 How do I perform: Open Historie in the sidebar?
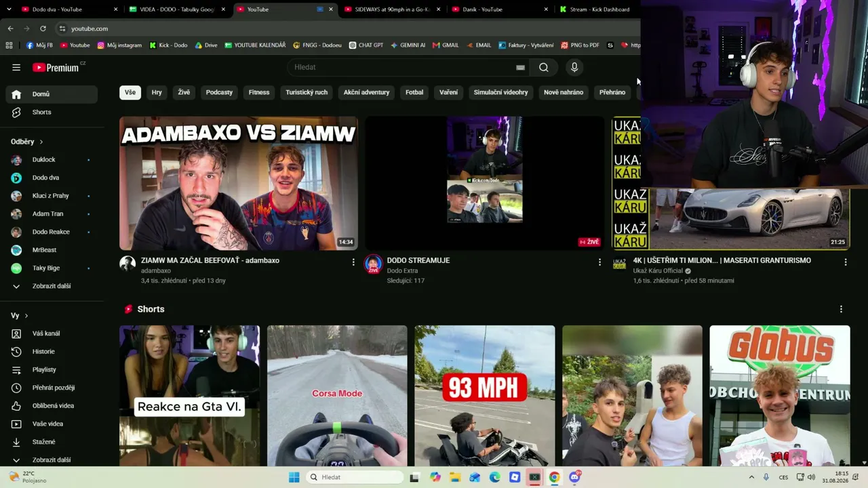click(x=52, y=351)
